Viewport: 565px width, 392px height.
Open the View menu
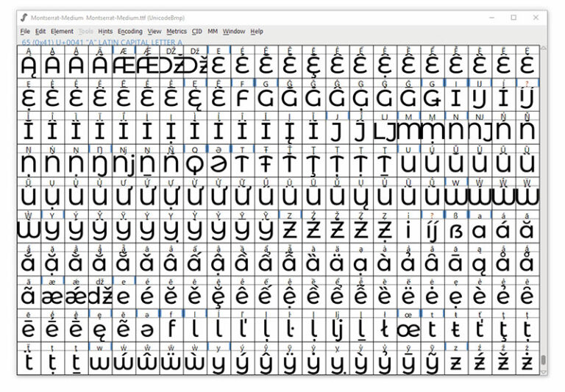pyautogui.click(x=154, y=32)
